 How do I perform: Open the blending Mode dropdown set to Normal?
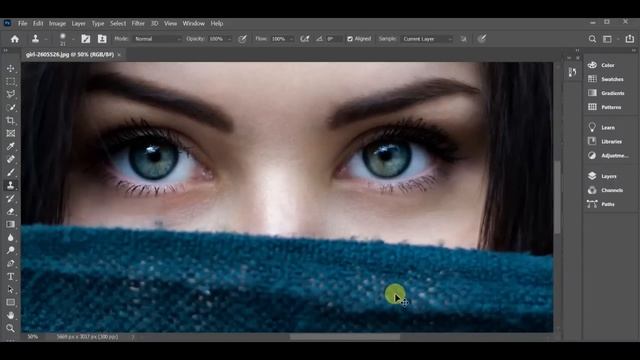click(x=158, y=39)
